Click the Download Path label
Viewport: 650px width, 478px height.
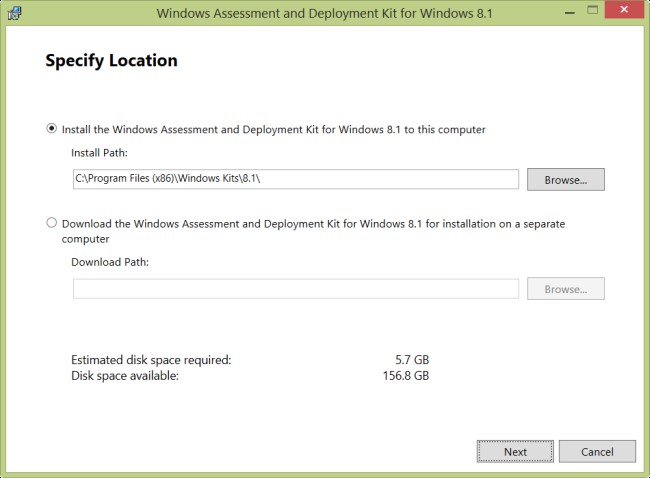pyautogui.click(x=110, y=262)
